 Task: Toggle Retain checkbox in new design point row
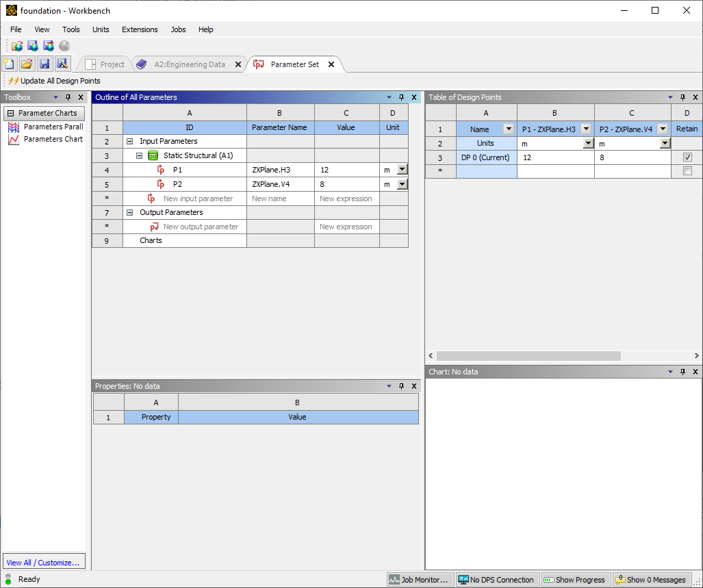click(x=687, y=170)
